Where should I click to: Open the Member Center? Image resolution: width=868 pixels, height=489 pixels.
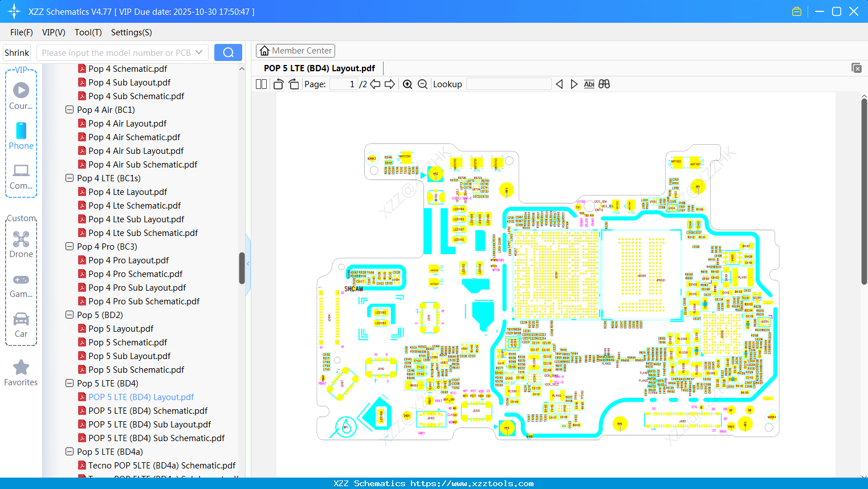click(295, 51)
